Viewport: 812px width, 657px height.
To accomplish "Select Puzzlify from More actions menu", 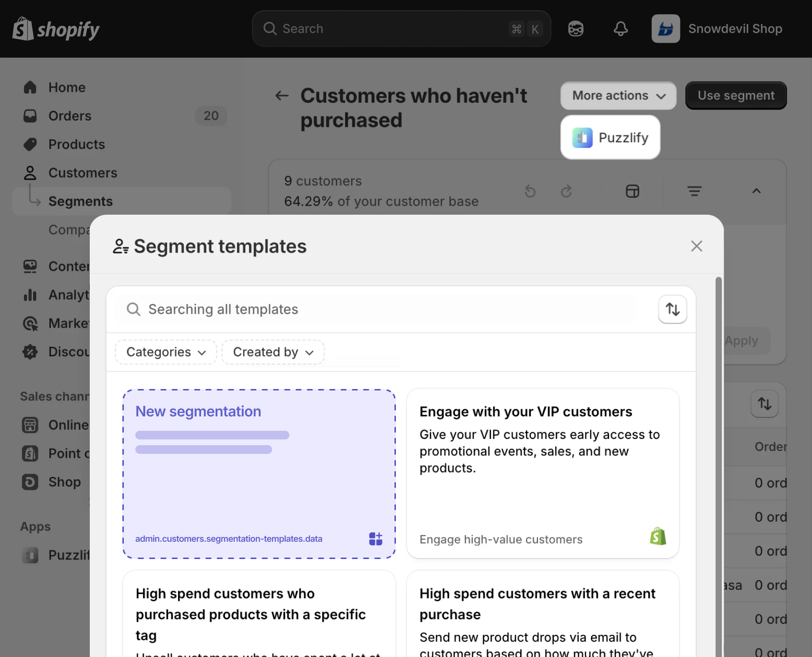I will (x=610, y=138).
